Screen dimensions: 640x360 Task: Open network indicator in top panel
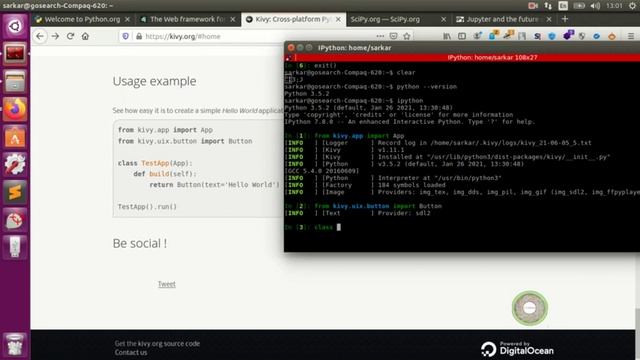(548, 6)
